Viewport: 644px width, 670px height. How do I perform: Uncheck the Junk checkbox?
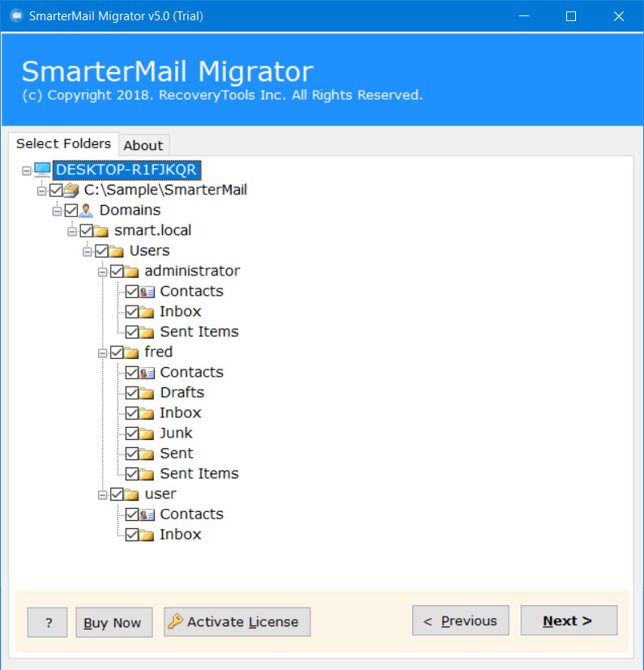tap(131, 433)
